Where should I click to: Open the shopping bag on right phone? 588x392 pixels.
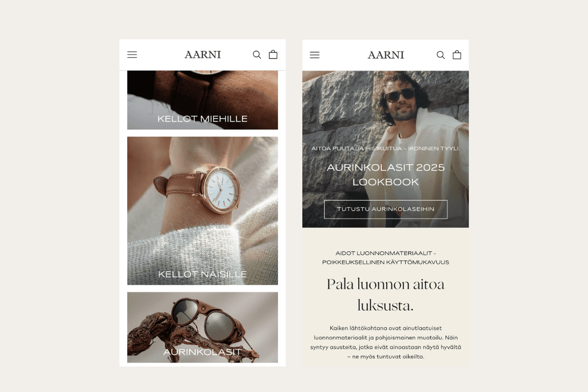[457, 54]
